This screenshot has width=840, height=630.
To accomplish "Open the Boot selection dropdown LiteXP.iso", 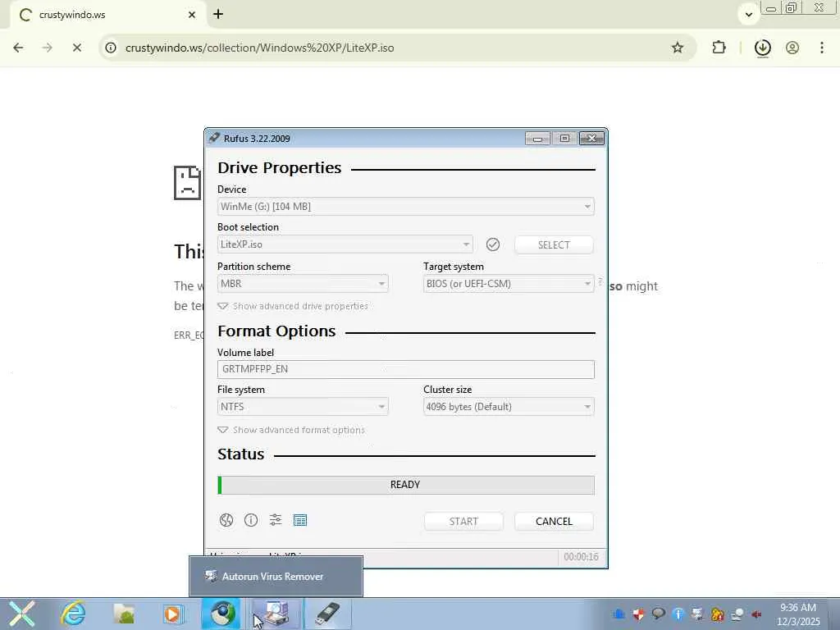I will pos(345,244).
